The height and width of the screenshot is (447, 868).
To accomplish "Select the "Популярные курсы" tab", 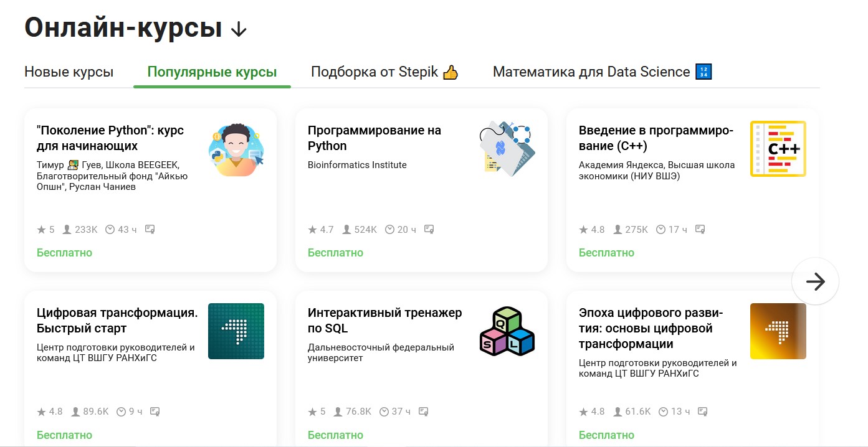I will coord(212,72).
